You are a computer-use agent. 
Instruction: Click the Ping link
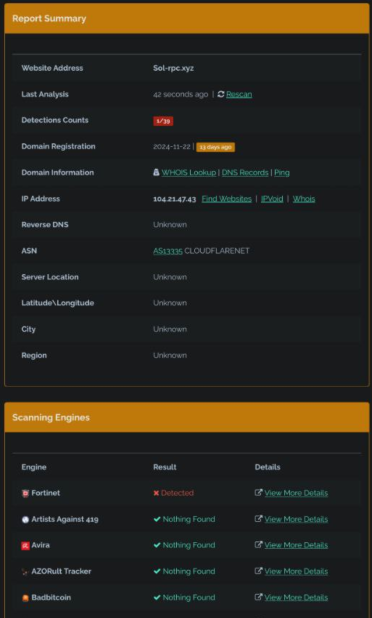[x=282, y=173]
